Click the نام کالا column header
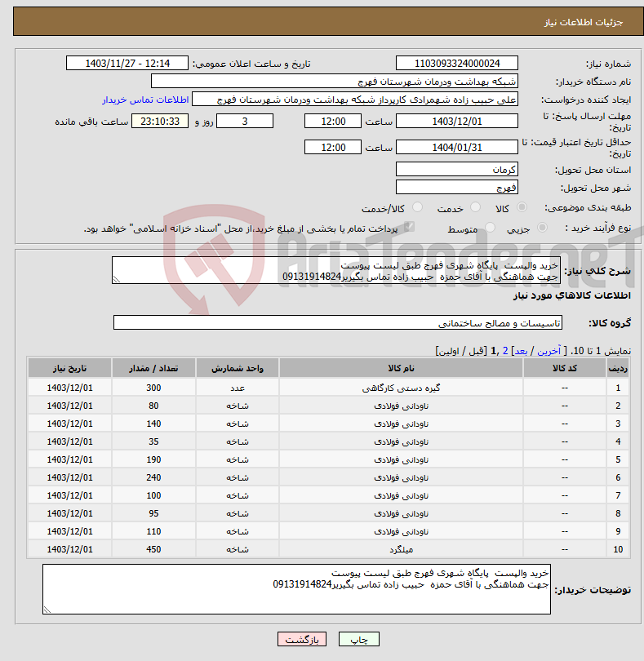 tap(401, 368)
